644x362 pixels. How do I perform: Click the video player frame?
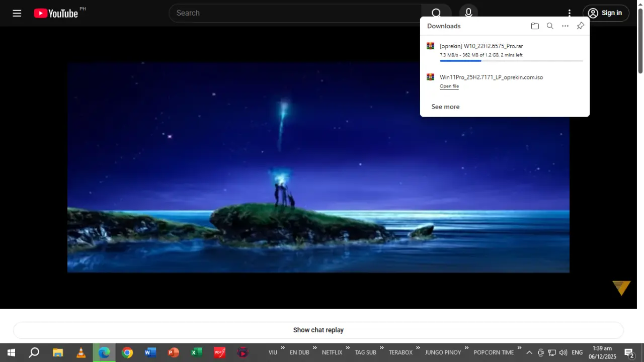[x=318, y=167]
